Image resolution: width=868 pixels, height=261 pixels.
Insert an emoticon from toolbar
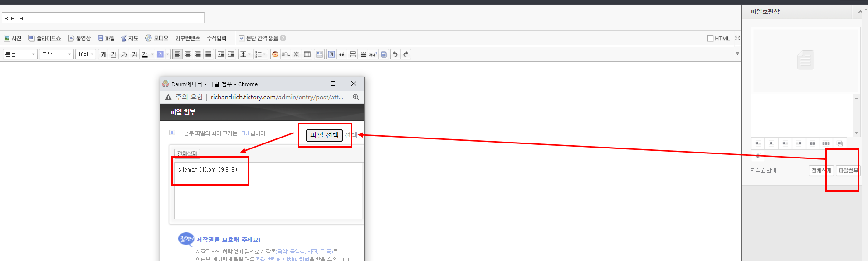pos(275,54)
